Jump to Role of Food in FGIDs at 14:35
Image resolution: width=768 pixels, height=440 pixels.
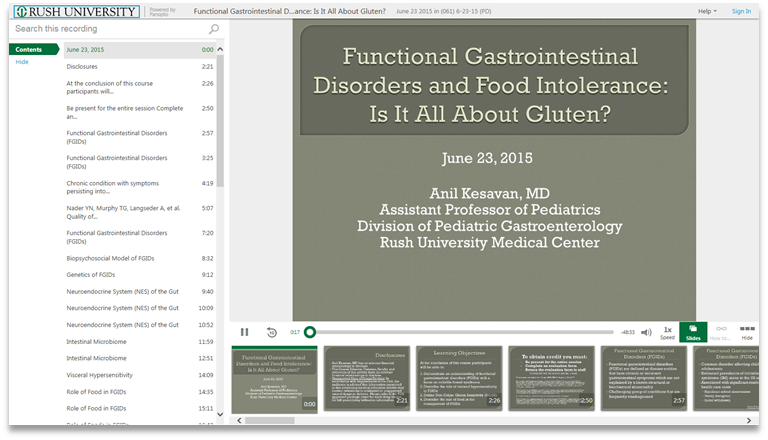pyautogui.click(x=140, y=392)
